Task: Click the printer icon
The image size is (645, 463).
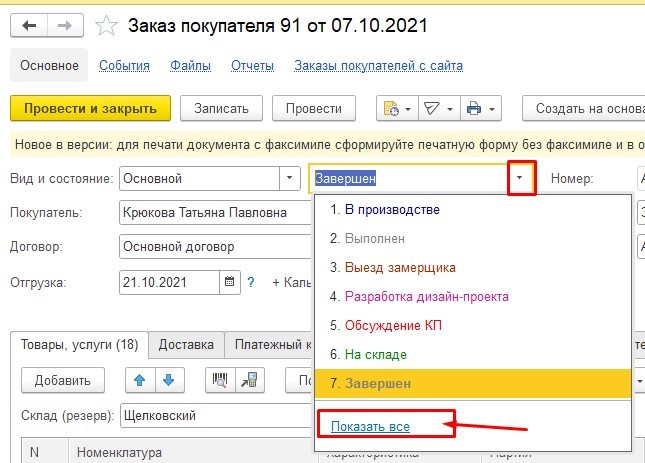Action: coord(474,109)
